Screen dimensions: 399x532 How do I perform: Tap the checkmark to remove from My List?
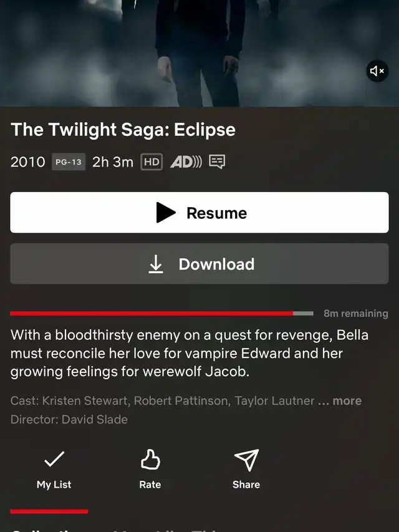pyautogui.click(x=54, y=459)
